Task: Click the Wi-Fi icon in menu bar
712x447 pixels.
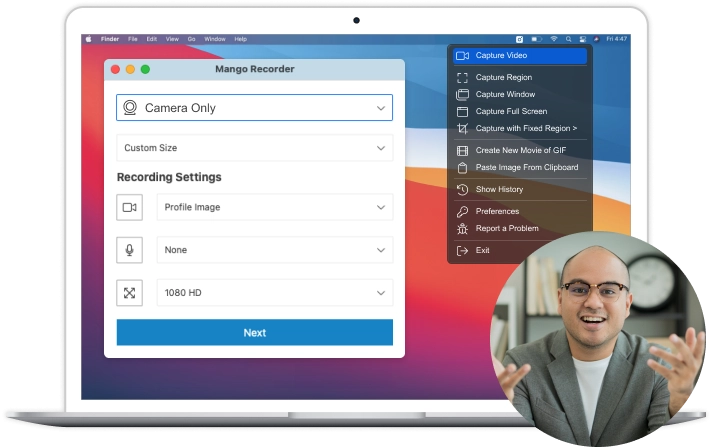Action: pyautogui.click(x=554, y=39)
